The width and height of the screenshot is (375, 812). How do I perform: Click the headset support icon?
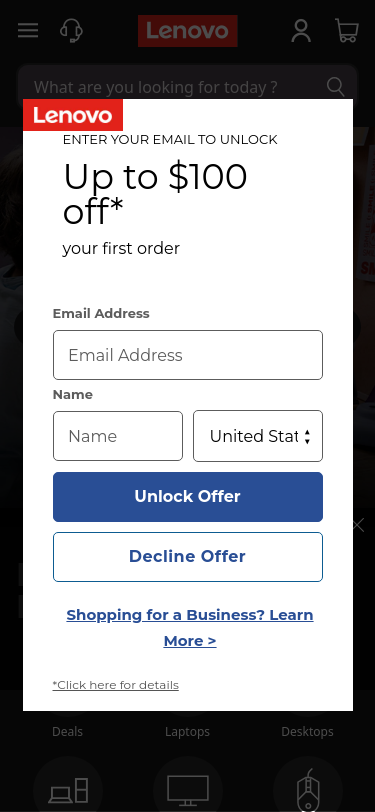tap(71, 31)
